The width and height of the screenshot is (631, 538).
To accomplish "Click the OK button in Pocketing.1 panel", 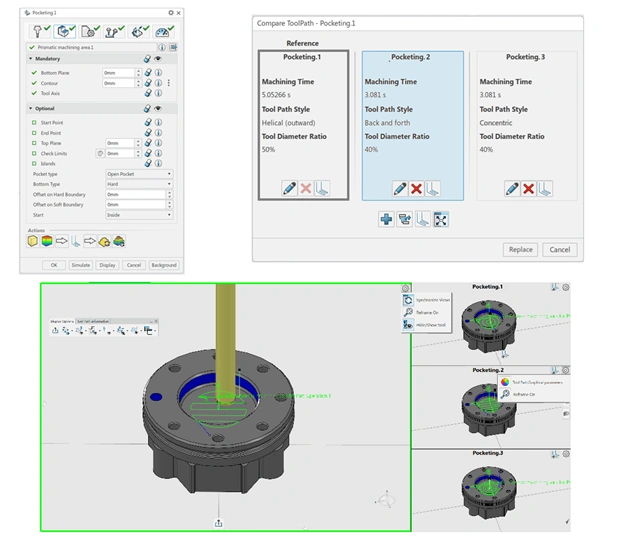I will click(x=54, y=265).
